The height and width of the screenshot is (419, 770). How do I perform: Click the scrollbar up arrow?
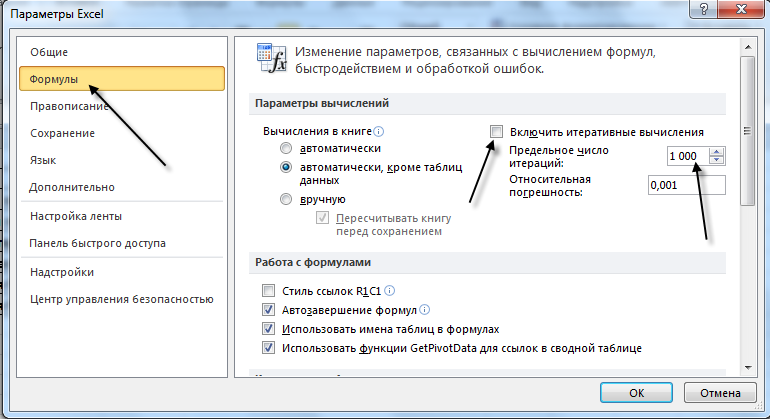tap(748, 47)
